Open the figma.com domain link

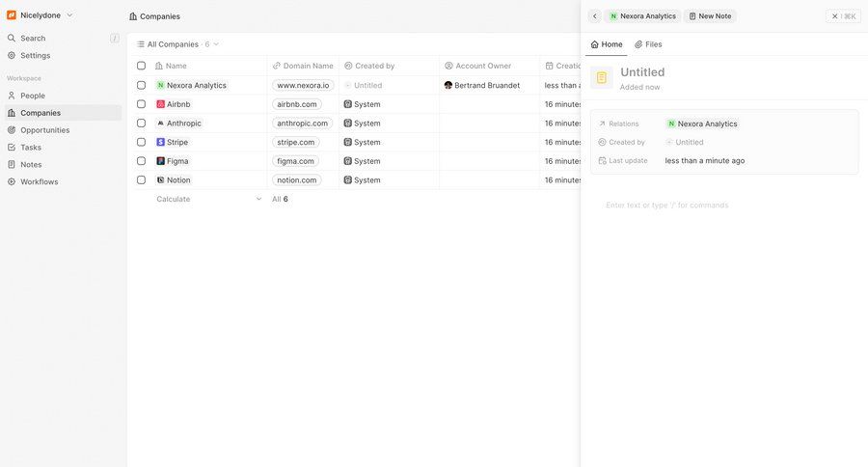(x=295, y=161)
